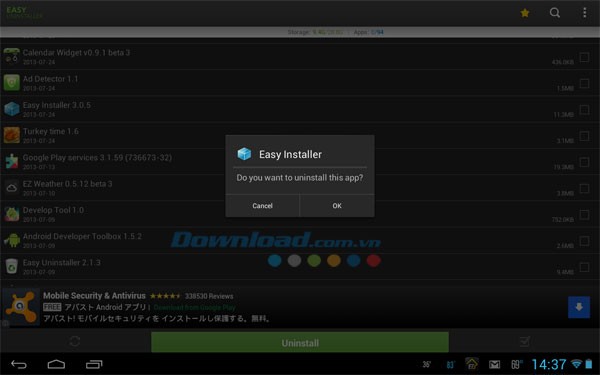Tap the 14:37 system clock

click(549, 364)
